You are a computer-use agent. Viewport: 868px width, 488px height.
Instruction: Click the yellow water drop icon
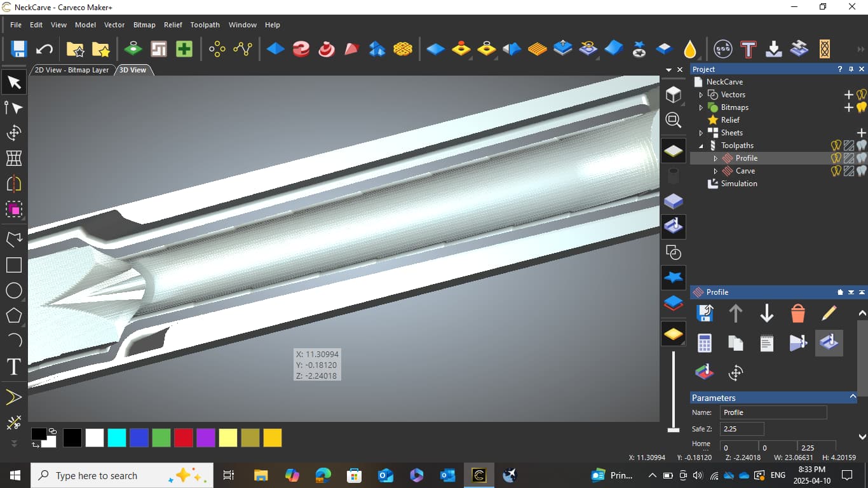(690, 49)
